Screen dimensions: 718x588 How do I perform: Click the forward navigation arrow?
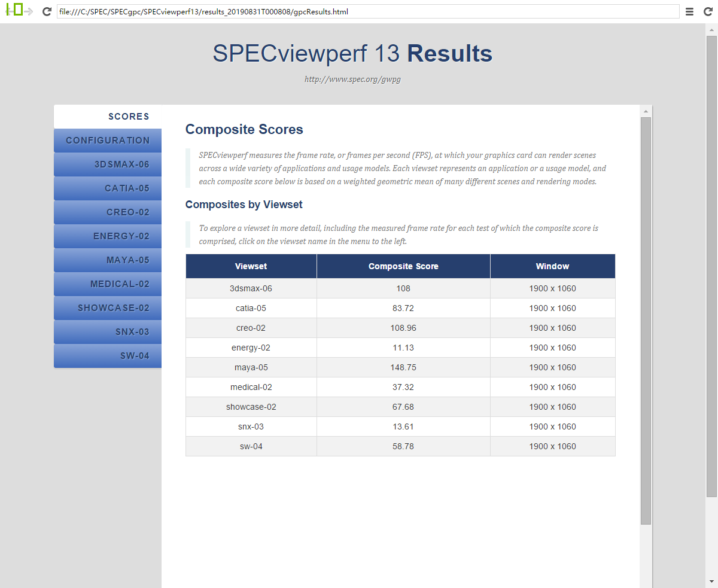(x=28, y=11)
